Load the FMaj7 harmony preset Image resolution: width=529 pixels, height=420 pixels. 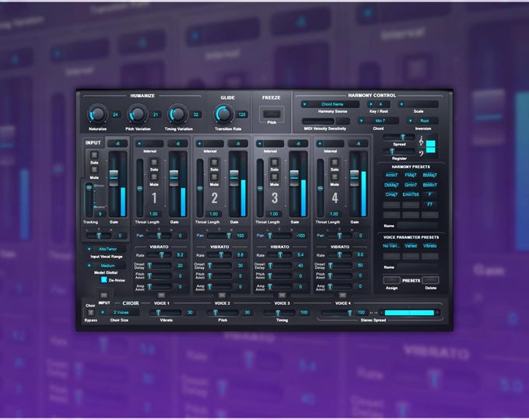pyautogui.click(x=411, y=175)
